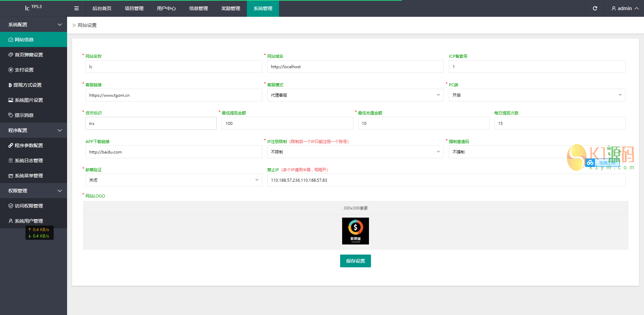Click the 最低提现金额 input field
This screenshot has height=315, width=644.
click(x=287, y=123)
